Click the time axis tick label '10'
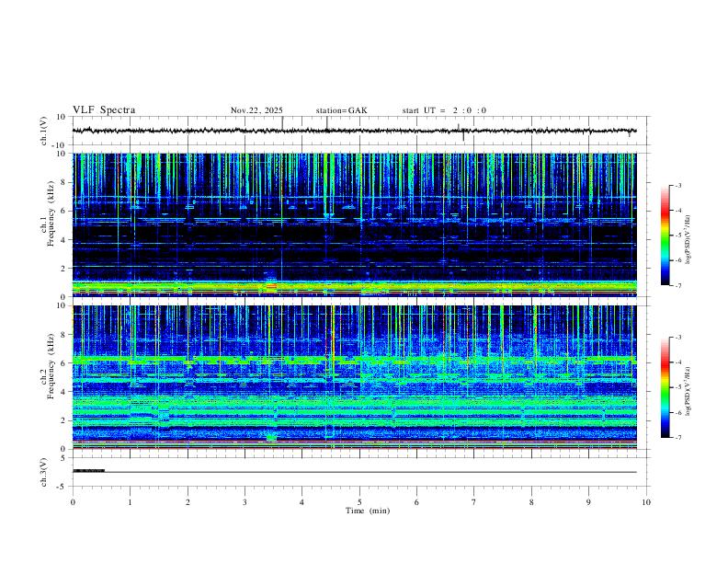Screen dimensions: 728x563 point(646,502)
